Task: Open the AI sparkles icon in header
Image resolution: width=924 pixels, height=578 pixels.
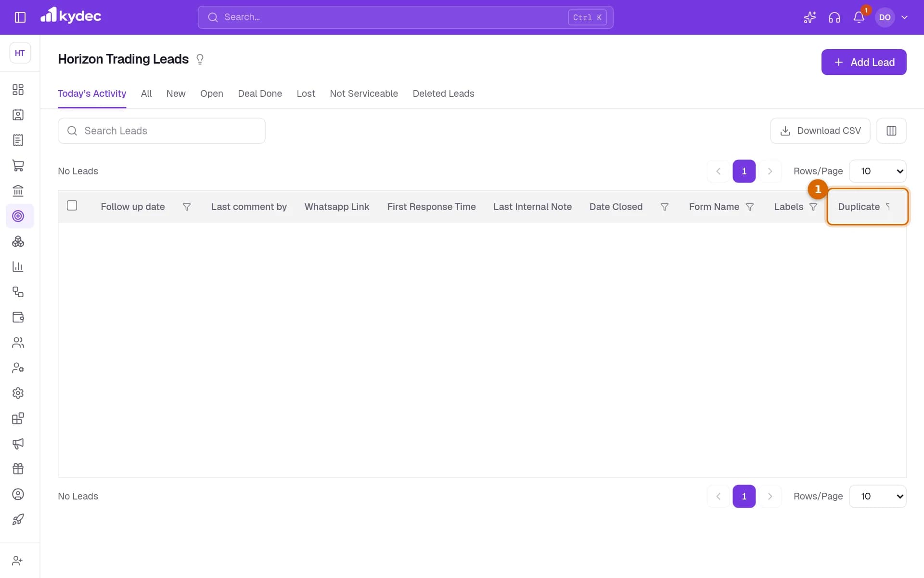Action: pos(809,17)
